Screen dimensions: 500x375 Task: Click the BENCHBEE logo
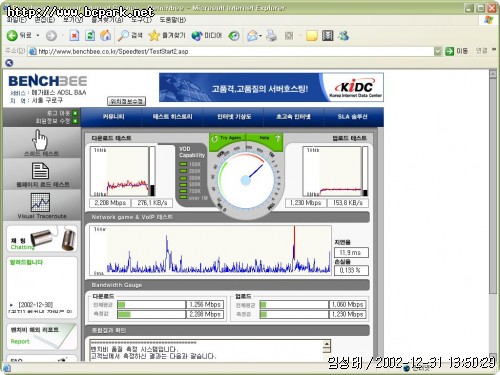pyautogui.click(x=48, y=81)
